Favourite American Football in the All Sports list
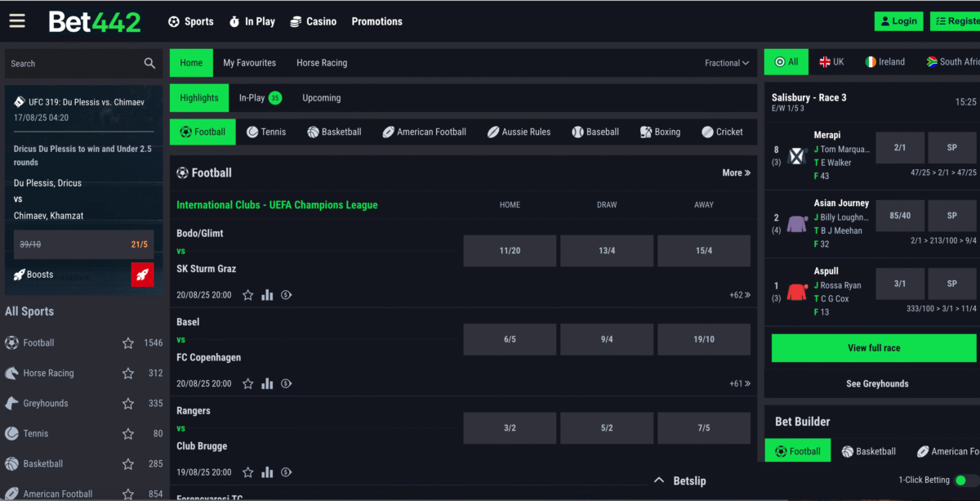980x501 pixels. [x=128, y=494]
